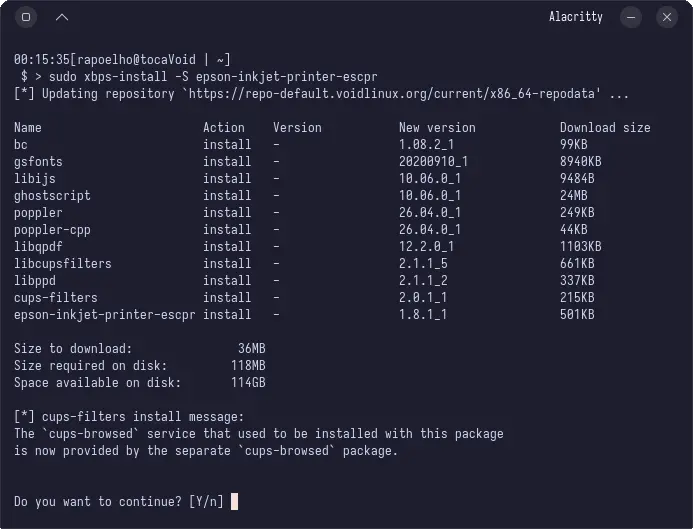Close the Alacritty terminal window
This screenshot has height=529, width=693.
pos(666,17)
